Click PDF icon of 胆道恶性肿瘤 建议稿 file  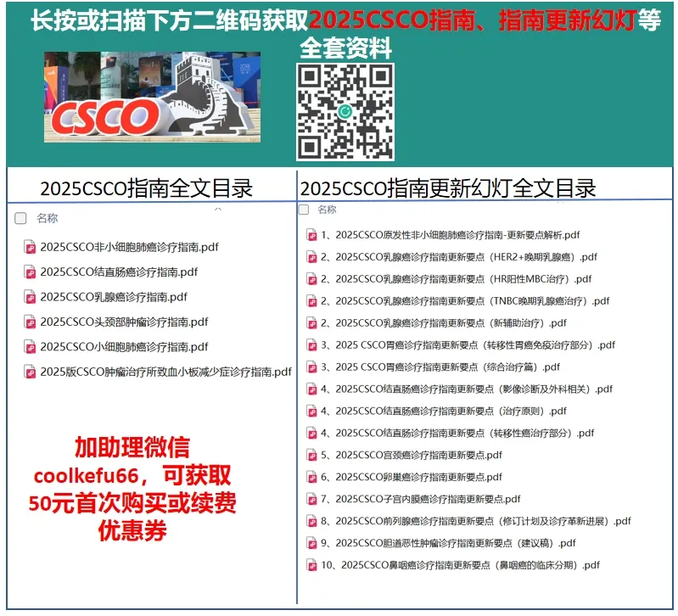(311, 543)
